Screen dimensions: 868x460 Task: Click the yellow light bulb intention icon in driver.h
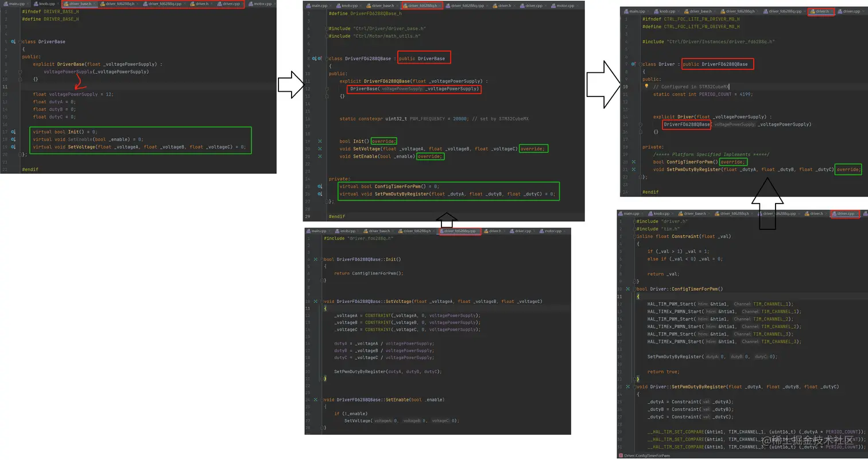point(646,87)
